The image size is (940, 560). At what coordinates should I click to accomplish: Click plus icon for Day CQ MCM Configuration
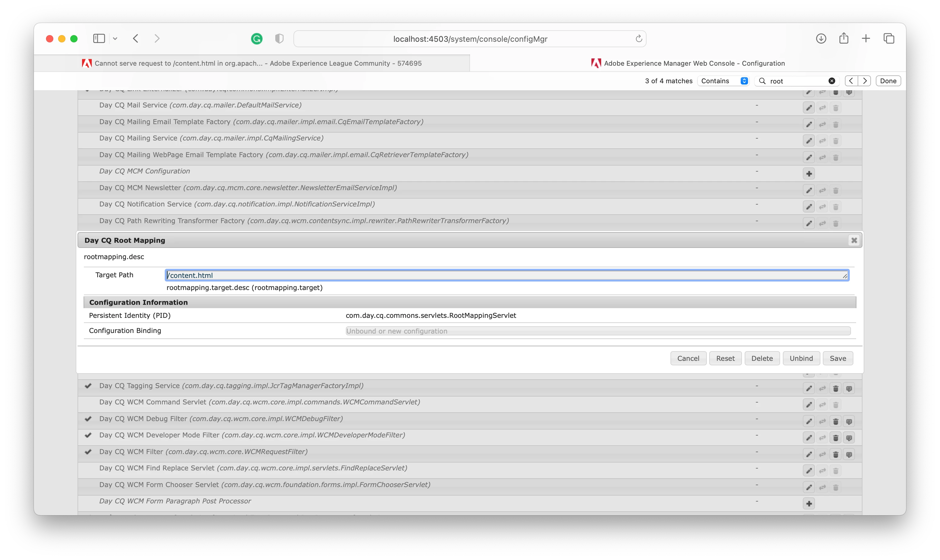[x=809, y=173]
